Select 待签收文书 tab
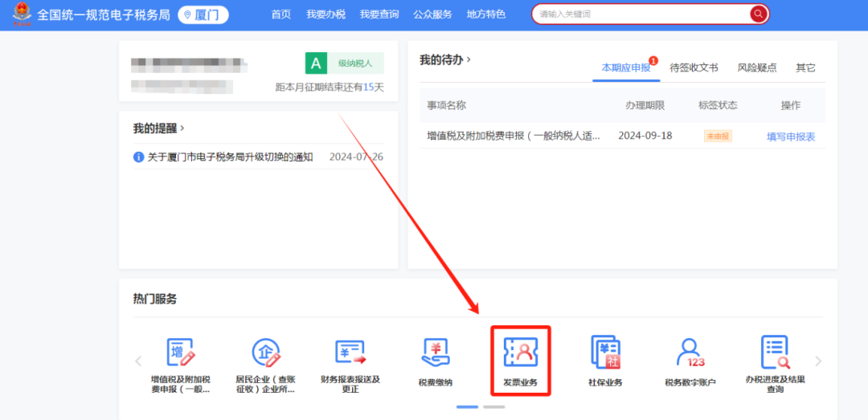Viewport: 868px width, 420px height. (x=694, y=68)
